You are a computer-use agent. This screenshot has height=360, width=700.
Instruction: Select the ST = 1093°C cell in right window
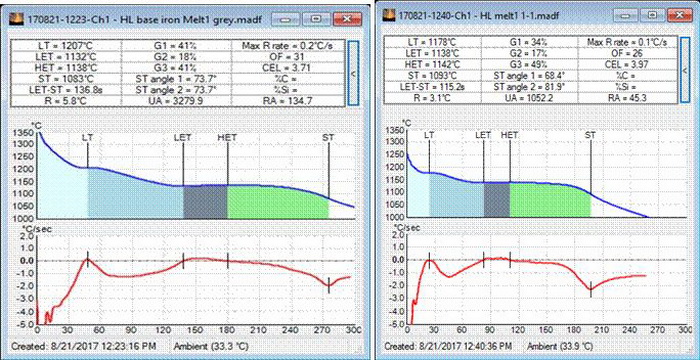pos(432,75)
